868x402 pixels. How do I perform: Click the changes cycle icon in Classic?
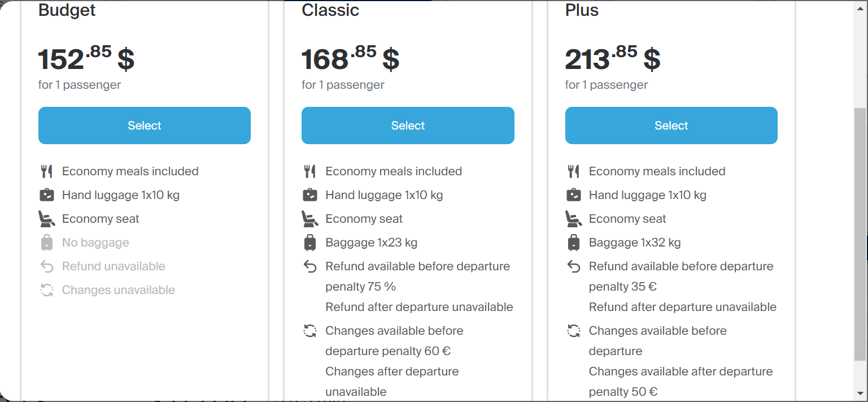(310, 331)
